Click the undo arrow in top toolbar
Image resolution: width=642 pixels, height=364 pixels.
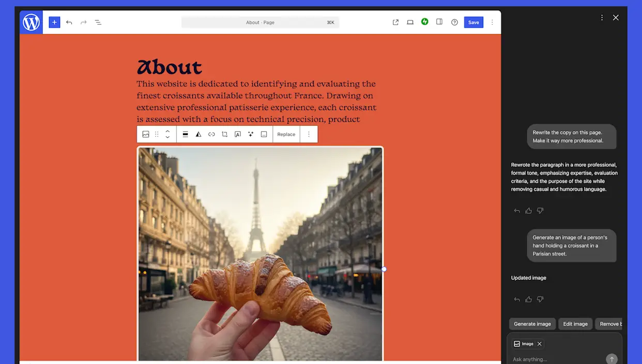pos(69,22)
